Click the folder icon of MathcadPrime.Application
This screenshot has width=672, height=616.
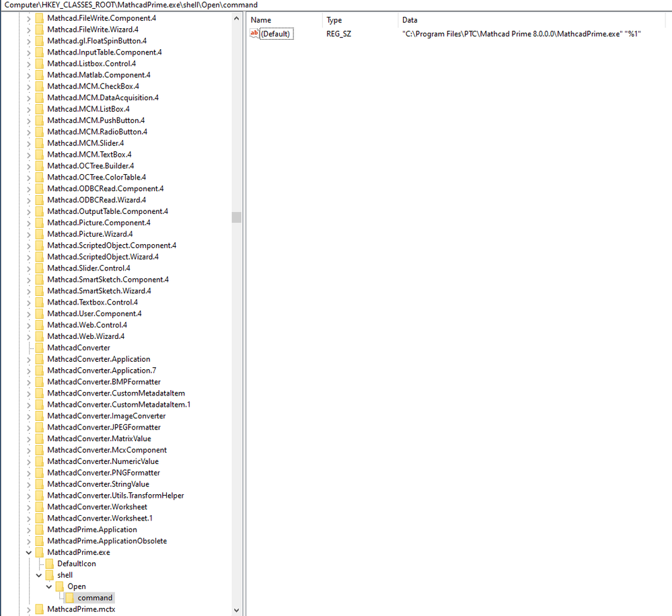[x=40, y=529]
